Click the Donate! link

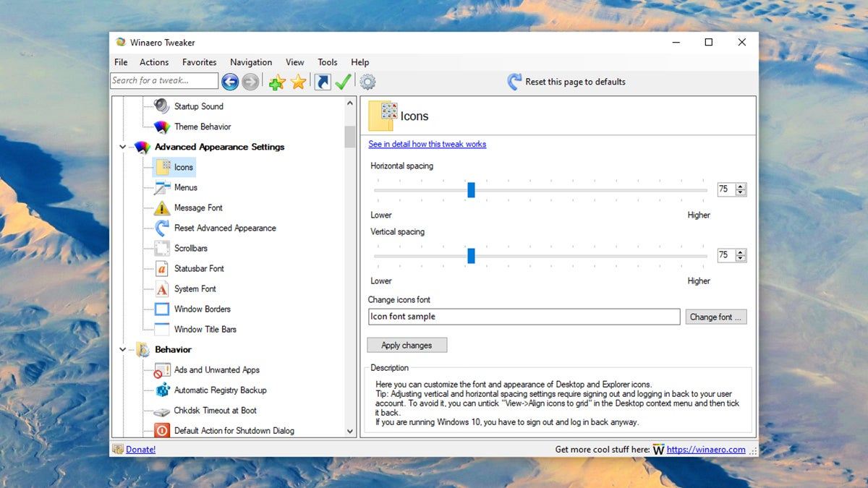click(140, 449)
